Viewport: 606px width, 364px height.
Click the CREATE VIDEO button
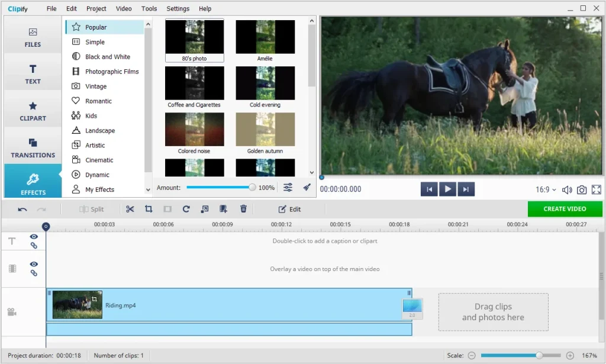point(565,209)
